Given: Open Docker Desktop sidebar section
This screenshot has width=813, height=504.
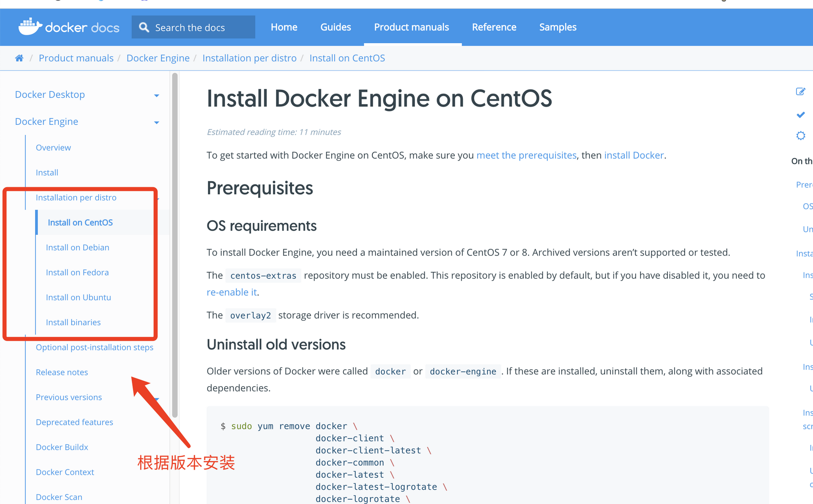Looking at the screenshot, I should pos(50,94).
